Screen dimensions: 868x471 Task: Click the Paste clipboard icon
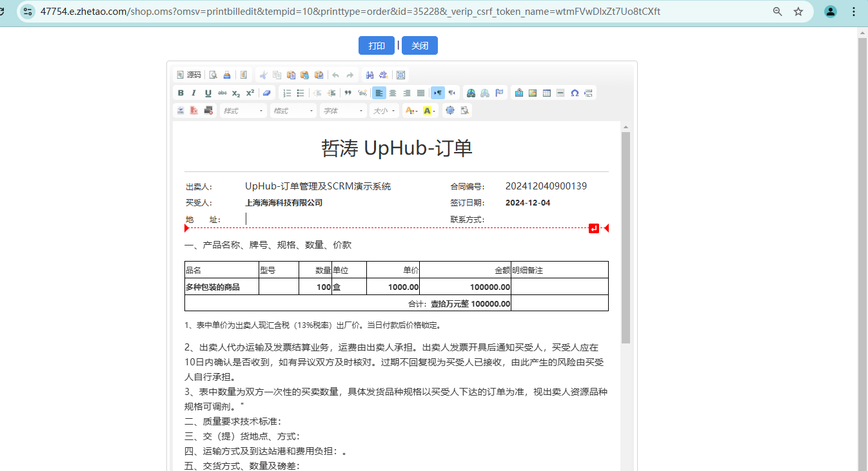(291, 75)
